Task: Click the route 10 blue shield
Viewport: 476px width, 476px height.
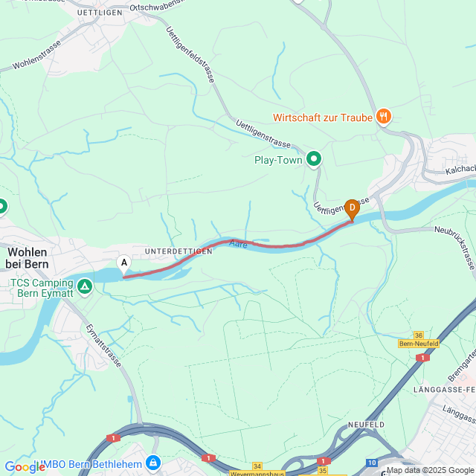Action: (x=372, y=463)
